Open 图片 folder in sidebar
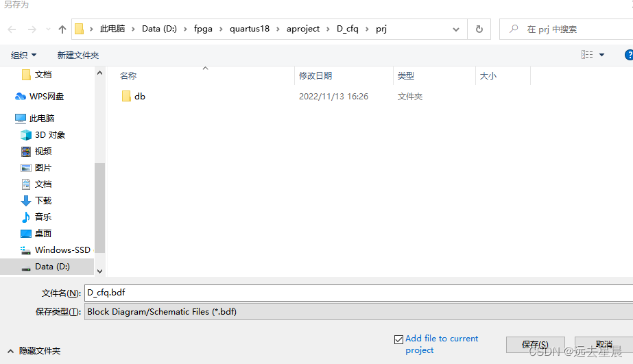The width and height of the screenshot is (633, 364). pyautogui.click(x=43, y=167)
